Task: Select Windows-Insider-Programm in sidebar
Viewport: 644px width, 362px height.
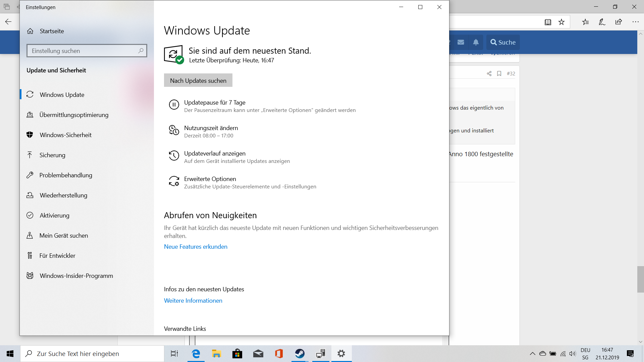Action: click(76, 276)
